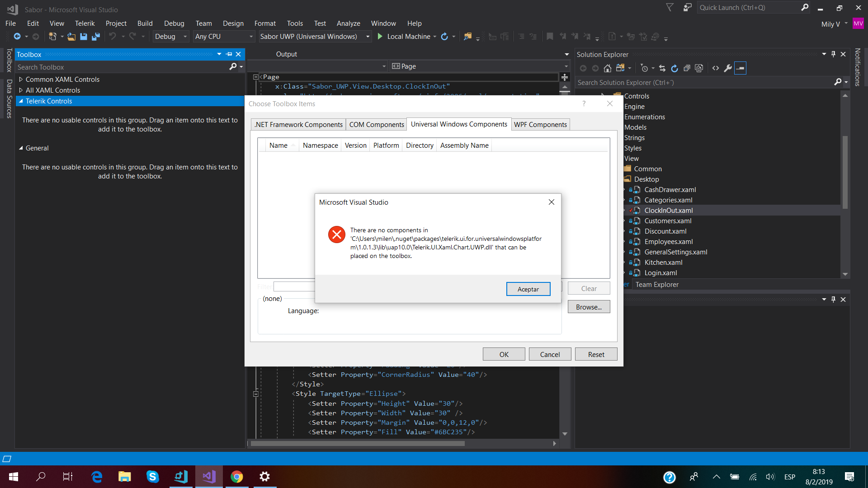This screenshot has height=488, width=868.
Task: Open Visual Studio Code from the taskbar
Action: pos(181,477)
